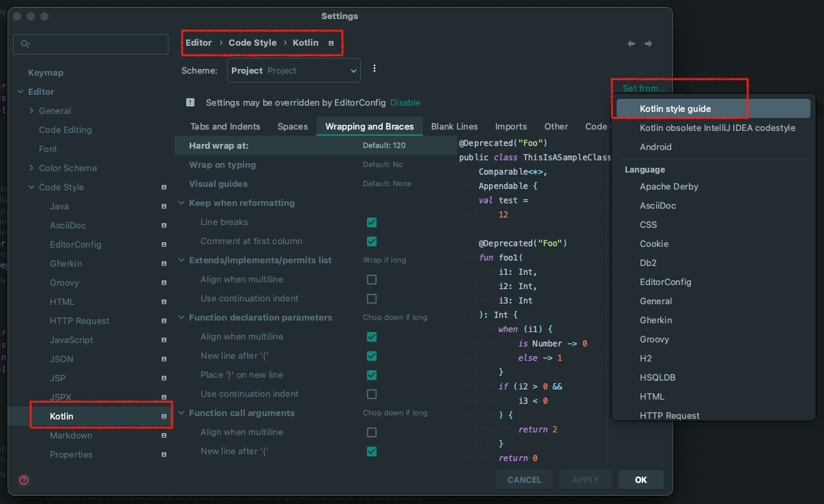Click project-level icon beside Kotlin breadcrumb
824x504 pixels.
(331, 43)
